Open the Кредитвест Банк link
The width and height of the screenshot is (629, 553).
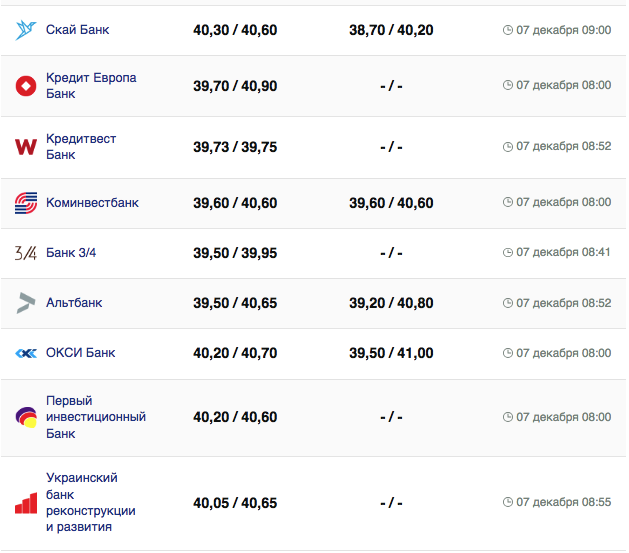click(x=81, y=147)
